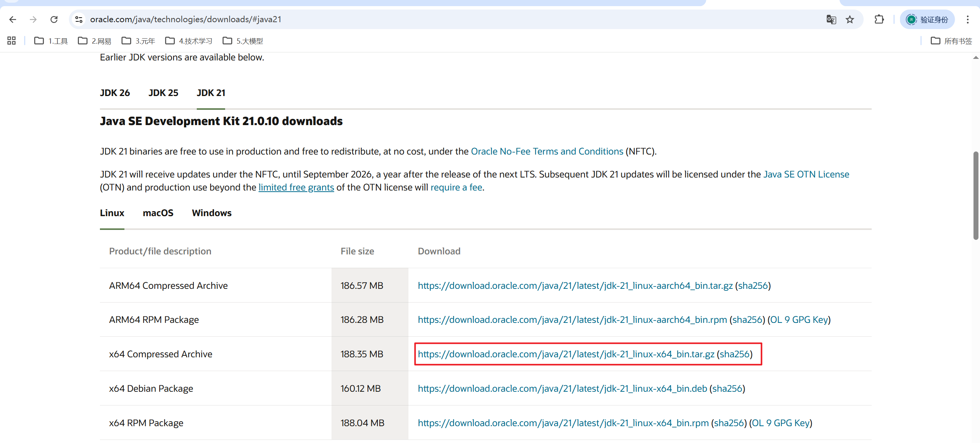Bookmark this page with star icon
Image resolution: width=980 pixels, height=443 pixels.
850,20
